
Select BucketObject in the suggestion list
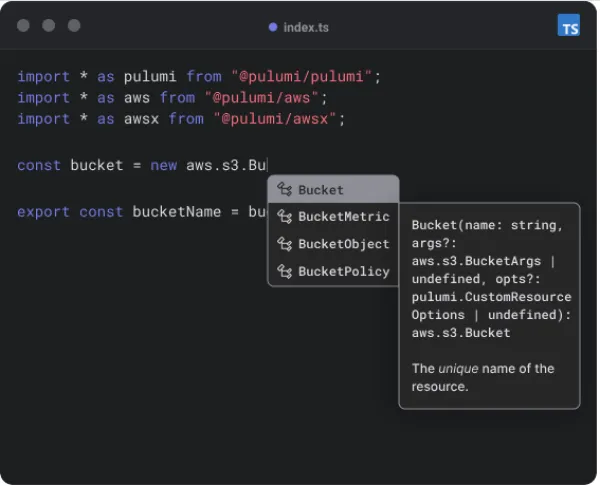point(343,244)
